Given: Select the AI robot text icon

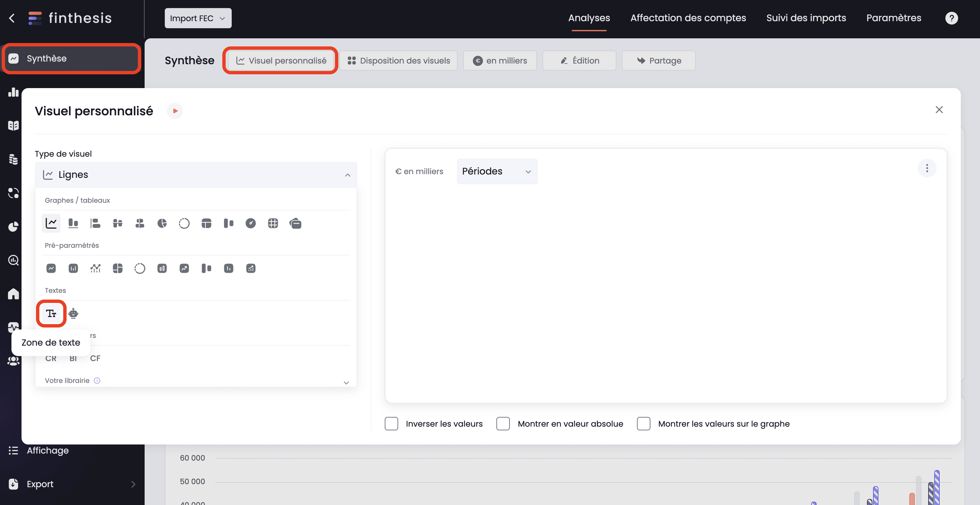Looking at the screenshot, I should pyautogui.click(x=73, y=313).
